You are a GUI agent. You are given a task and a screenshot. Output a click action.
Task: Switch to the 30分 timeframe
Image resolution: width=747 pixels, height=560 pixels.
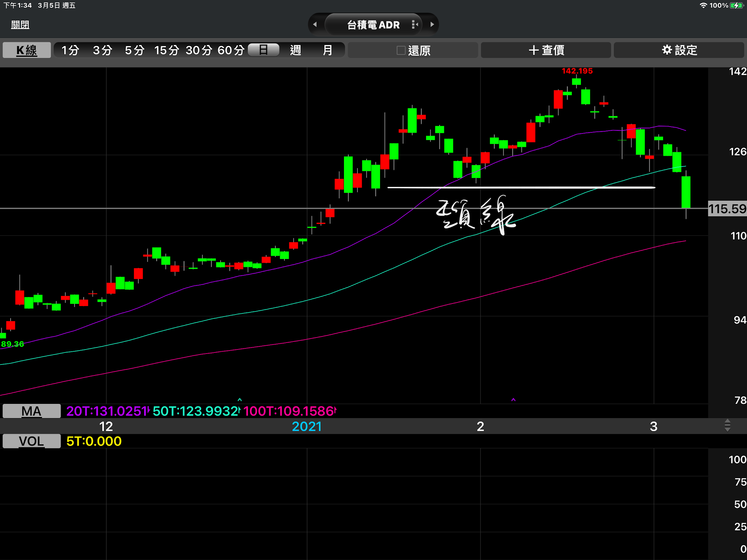(x=199, y=50)
